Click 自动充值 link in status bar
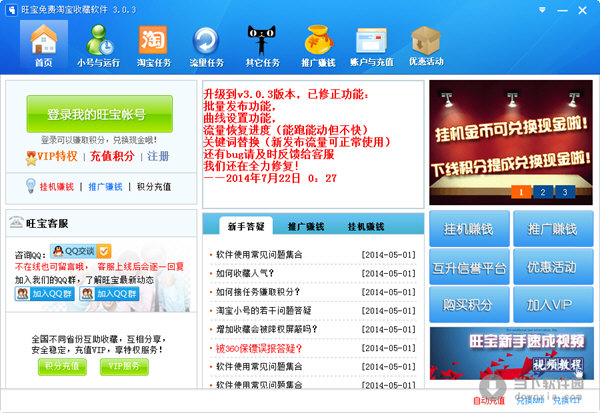The image size is (600, 413). (x=489, y=400)
